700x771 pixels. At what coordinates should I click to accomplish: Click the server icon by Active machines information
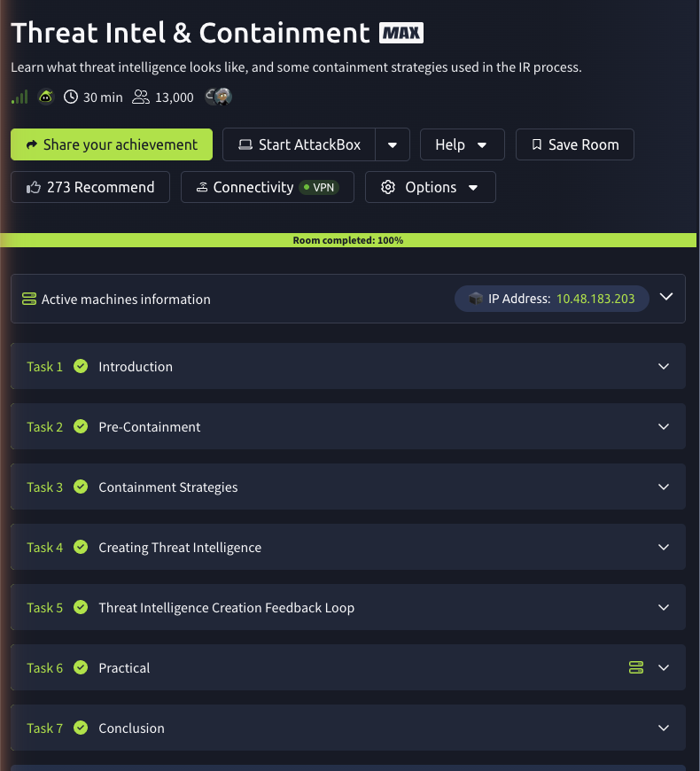click(29, 299)
